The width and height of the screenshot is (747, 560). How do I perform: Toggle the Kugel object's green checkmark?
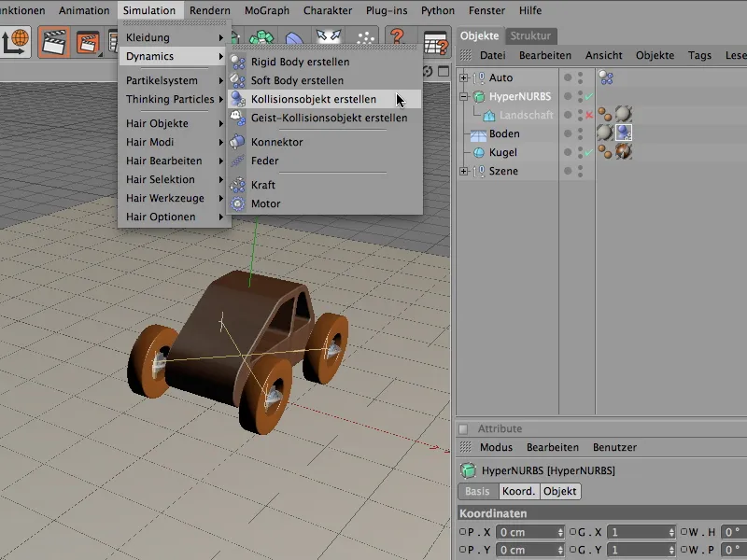588,153
